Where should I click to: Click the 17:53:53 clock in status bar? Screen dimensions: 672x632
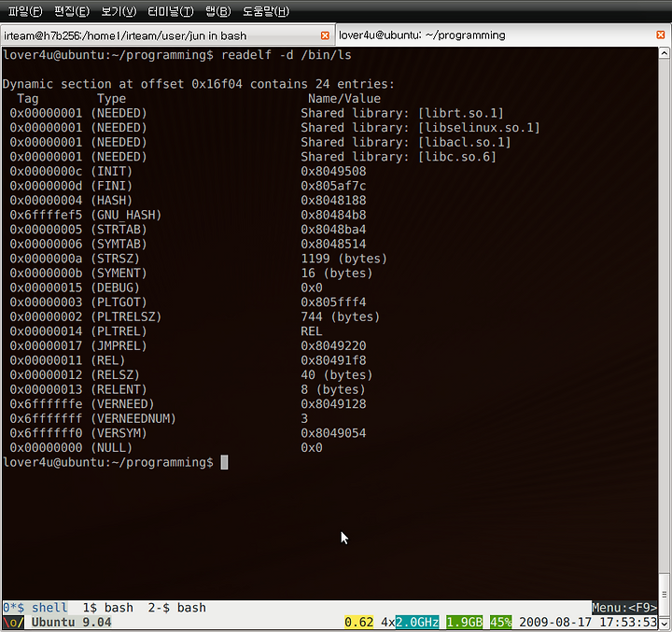628,622
